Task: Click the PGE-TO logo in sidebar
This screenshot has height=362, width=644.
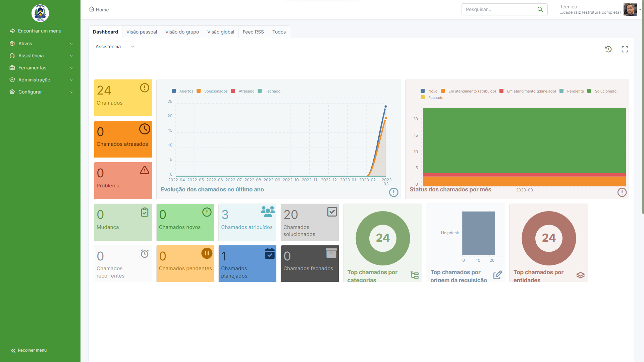Action: coord(40,13)
